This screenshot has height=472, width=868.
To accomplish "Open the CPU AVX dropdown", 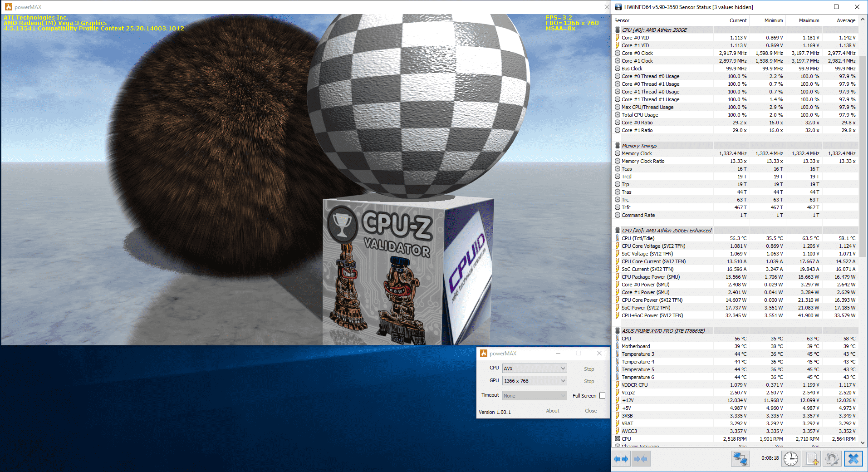I will coord(535,369).
